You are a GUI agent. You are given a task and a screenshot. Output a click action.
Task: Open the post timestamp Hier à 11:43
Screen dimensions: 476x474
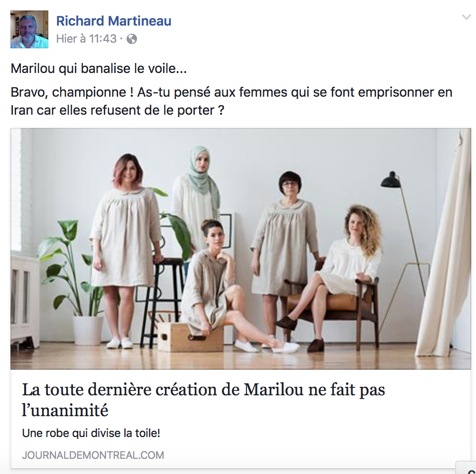point(86,39)
